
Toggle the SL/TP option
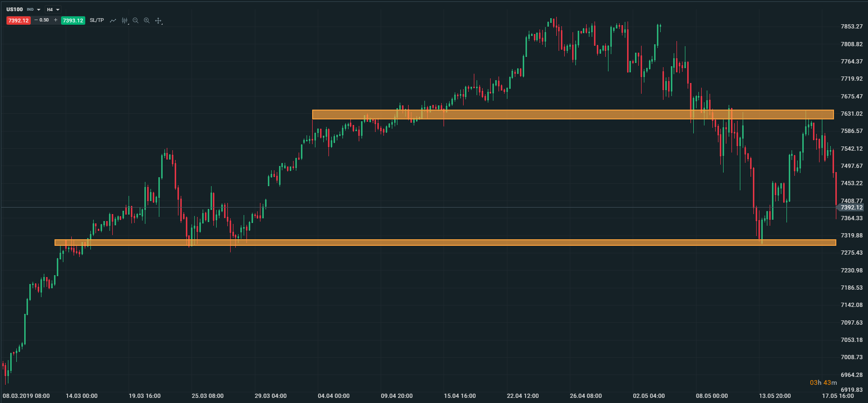tap(97, 21)
